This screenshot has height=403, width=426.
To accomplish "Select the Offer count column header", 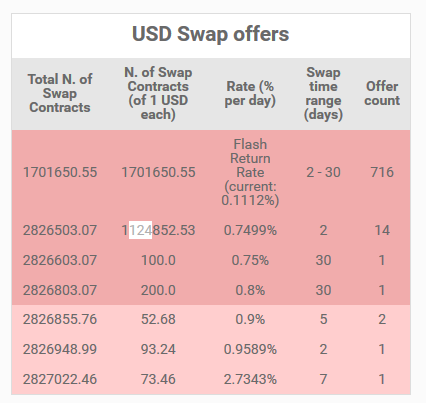I will (x=382, y=93).
